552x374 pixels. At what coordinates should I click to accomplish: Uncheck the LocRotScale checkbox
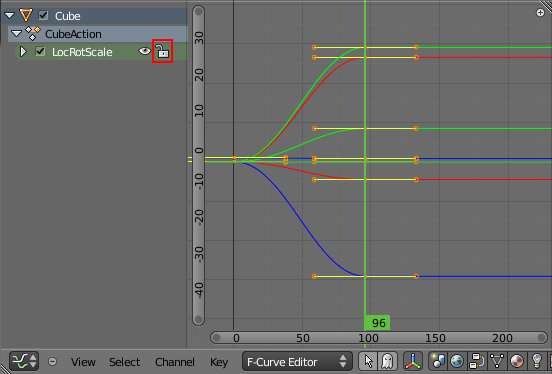pyautogui.click(x=40, y=51)
